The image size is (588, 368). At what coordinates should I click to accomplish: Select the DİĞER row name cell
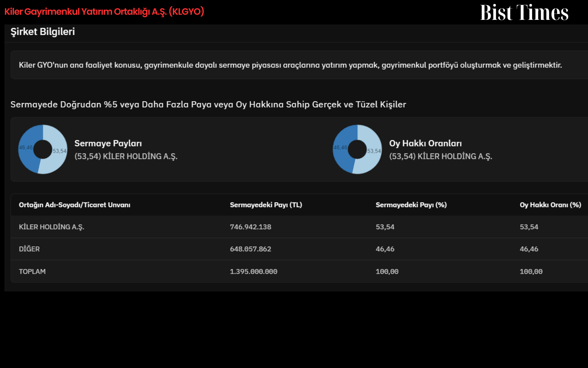pos(29,249)
